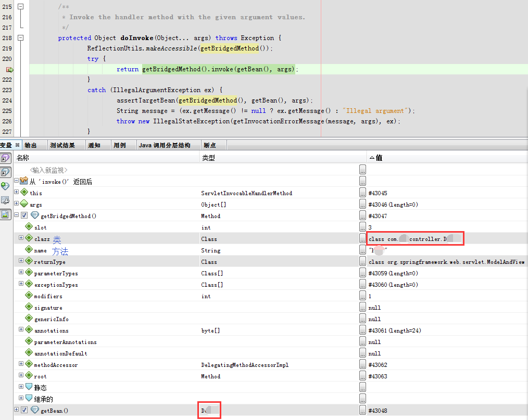Click line number 218 in the gutter
The image size is (528, 420).
pos(7,37)
